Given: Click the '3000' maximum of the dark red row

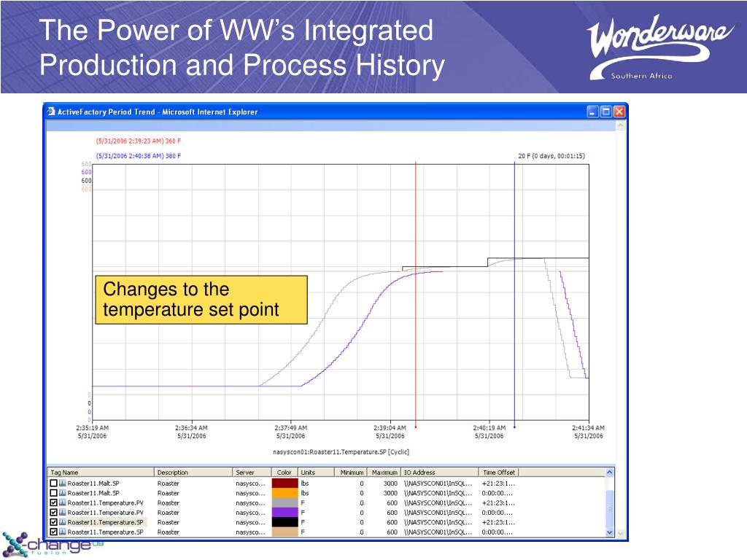Looking at the screenshot, I should tap(390, 483).
